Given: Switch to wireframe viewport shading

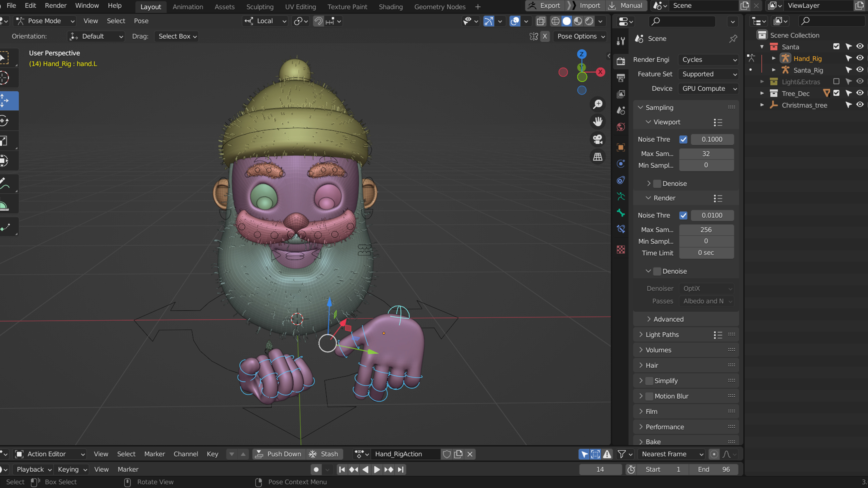Looking at the screenshot, I should 555,21.
